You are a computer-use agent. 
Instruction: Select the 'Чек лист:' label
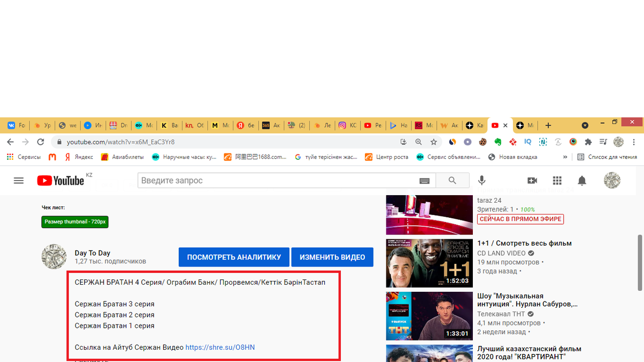point(53,207)
